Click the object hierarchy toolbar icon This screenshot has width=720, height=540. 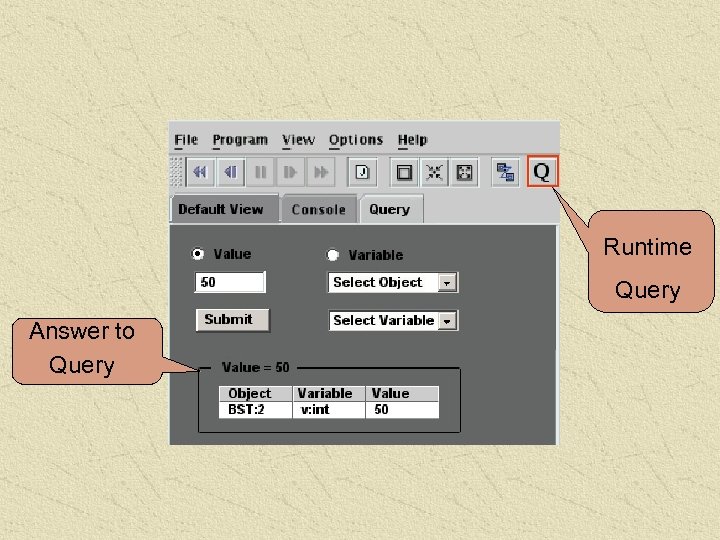506,172
